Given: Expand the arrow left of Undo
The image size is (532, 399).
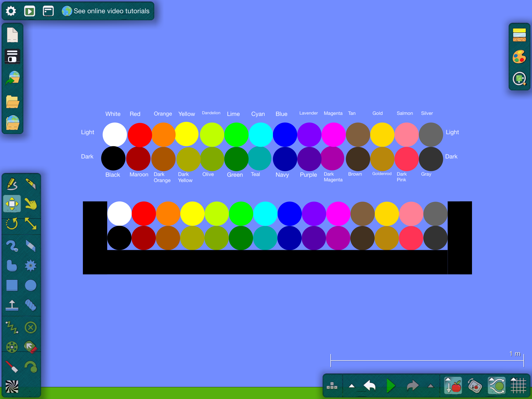Looking at the screenshot, I should coord(352,386).
